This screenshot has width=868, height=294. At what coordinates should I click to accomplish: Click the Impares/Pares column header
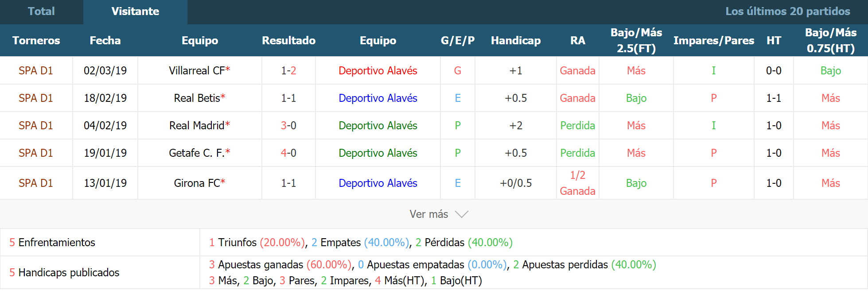click(x=713, y=40)
